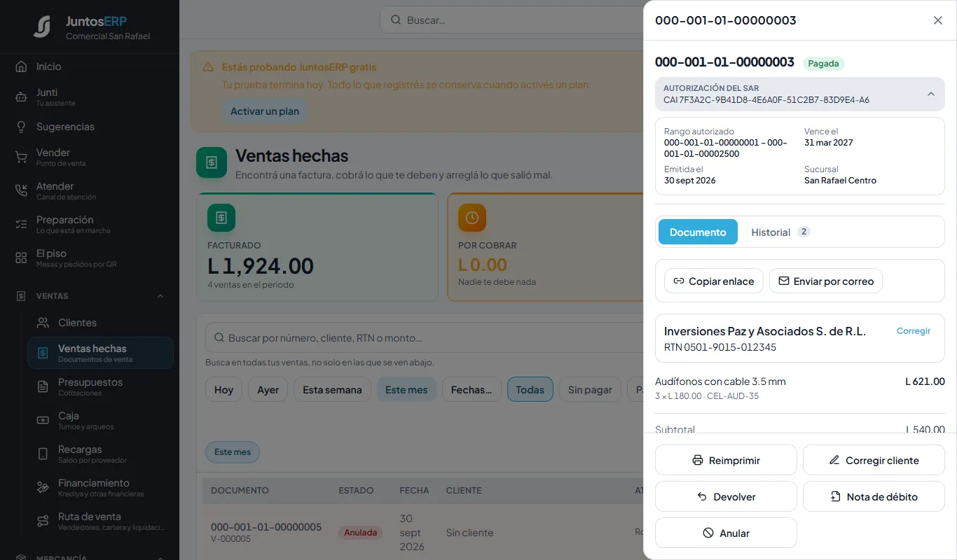
Task: Copy the invoice link with Copiar enlace
Action: pos(714,281)
